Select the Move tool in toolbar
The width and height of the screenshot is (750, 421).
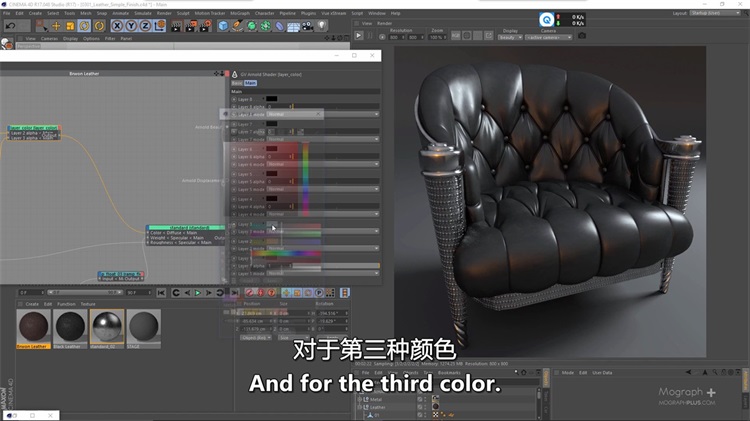[x=56, y=25]
